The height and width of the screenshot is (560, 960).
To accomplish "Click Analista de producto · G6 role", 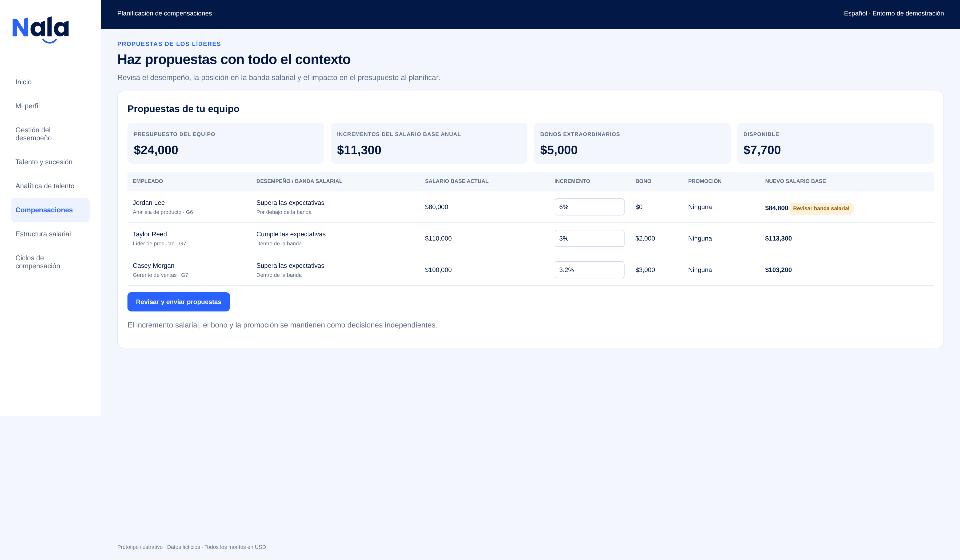I will coord(163,212).
